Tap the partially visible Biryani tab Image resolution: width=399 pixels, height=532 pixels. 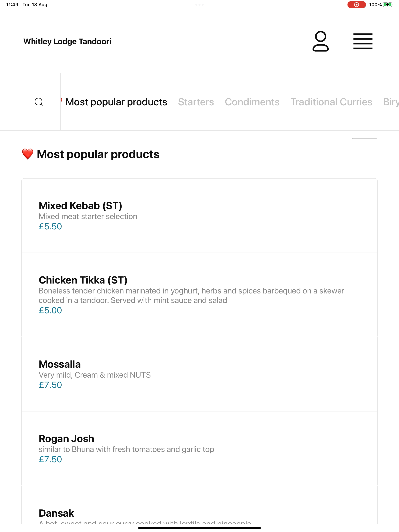(391, 102)
